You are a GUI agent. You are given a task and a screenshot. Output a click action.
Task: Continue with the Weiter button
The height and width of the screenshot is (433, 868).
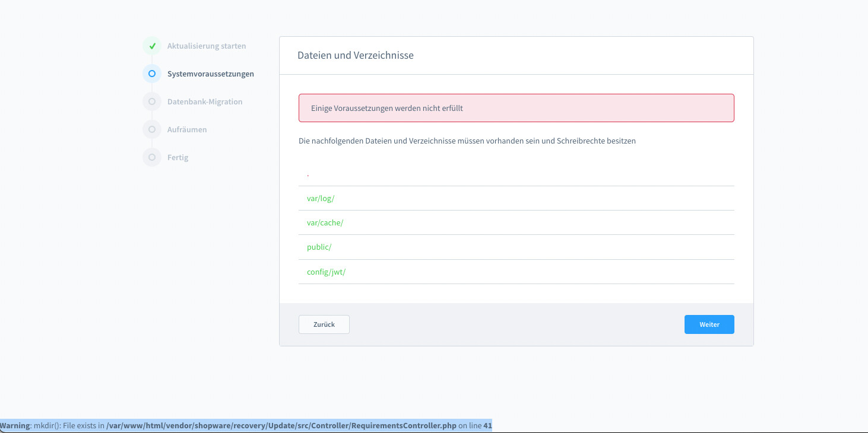709,324
